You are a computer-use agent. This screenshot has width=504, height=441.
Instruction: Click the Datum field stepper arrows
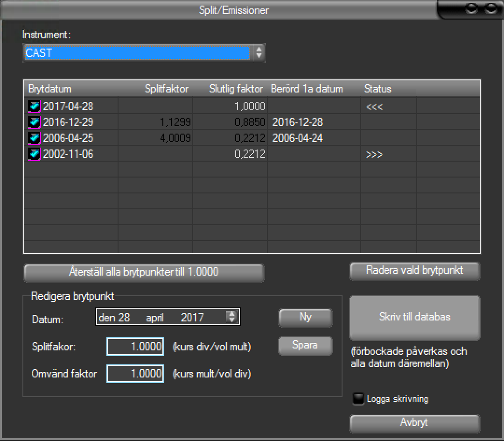pyautogui.click(x=231, y=317)
